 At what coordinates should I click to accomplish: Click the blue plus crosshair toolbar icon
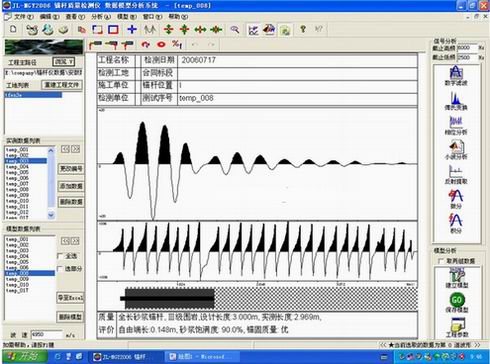pyautogui.click(x=132, y=29)
